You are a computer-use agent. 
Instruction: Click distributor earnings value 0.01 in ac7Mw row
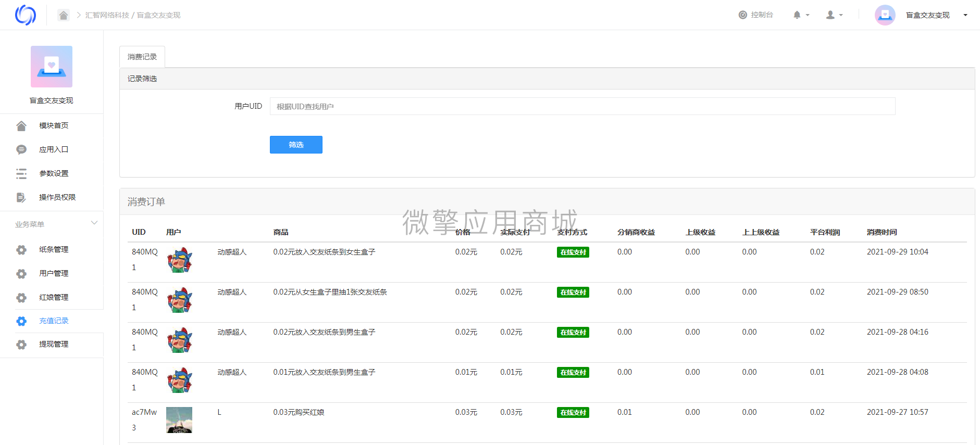click(624, 412)
